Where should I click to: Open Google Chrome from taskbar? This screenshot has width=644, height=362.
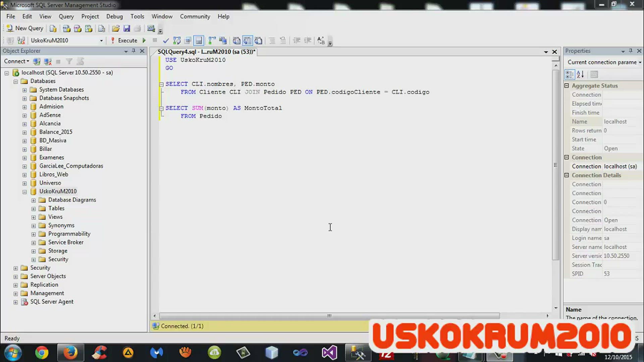[42, 353]
